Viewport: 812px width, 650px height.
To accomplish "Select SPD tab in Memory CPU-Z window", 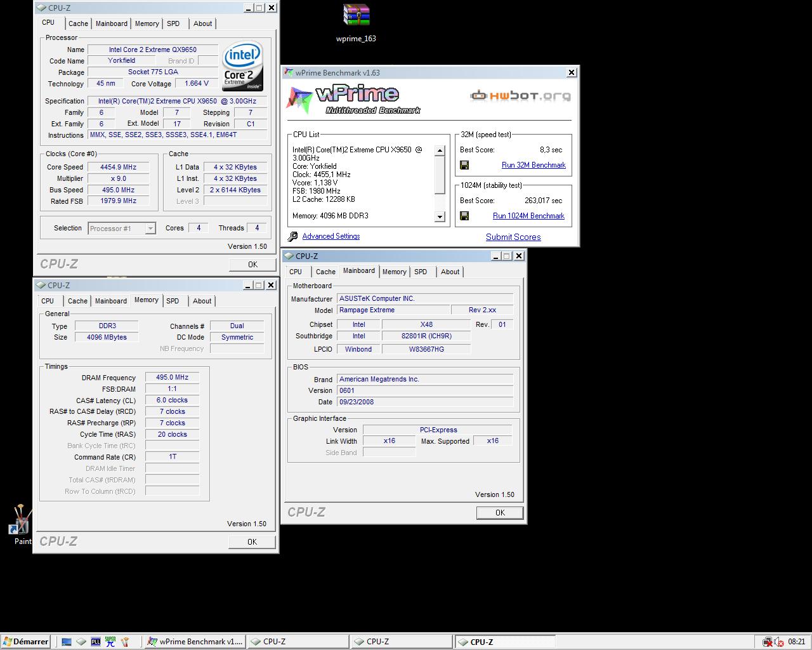I will [x=173, y=301].
